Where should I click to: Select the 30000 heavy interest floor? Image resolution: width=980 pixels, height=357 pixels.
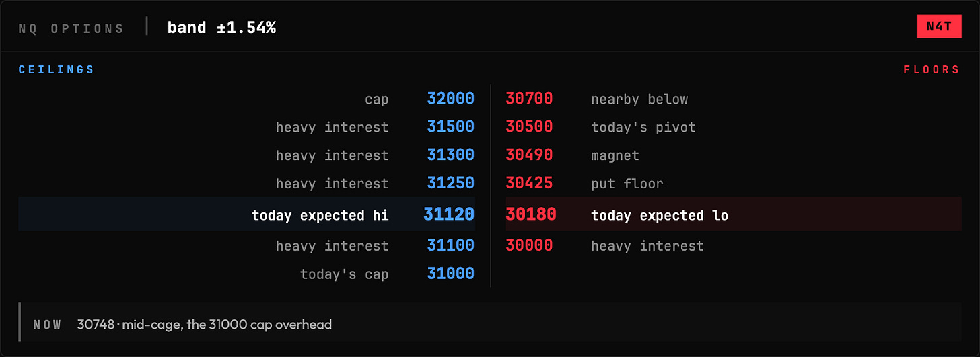tap(529, 246)
